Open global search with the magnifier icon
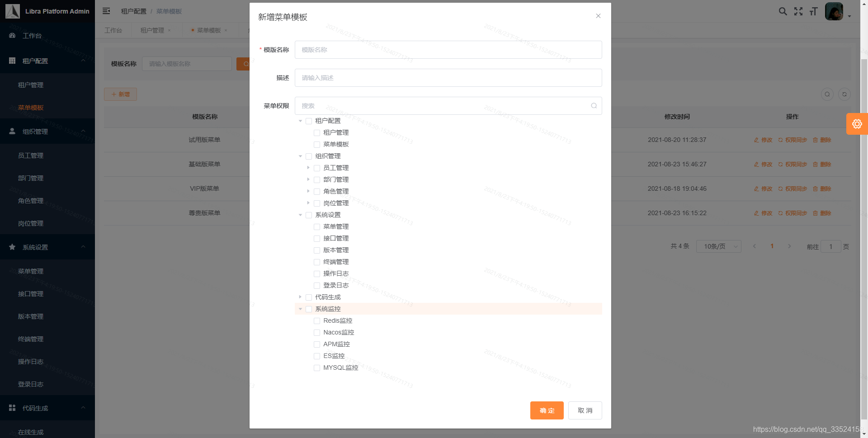This screenshot has width=868, height=438. (x=783, y=11)
